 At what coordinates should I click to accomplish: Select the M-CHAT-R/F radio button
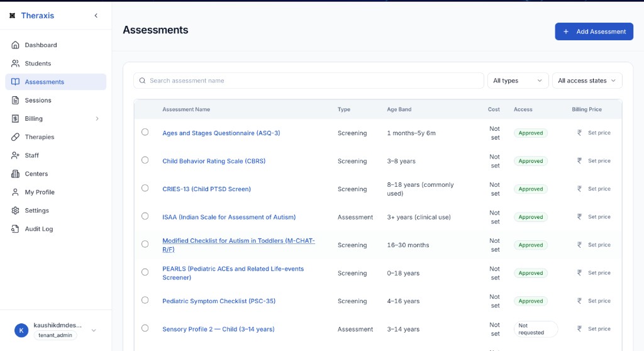[145, 243]
